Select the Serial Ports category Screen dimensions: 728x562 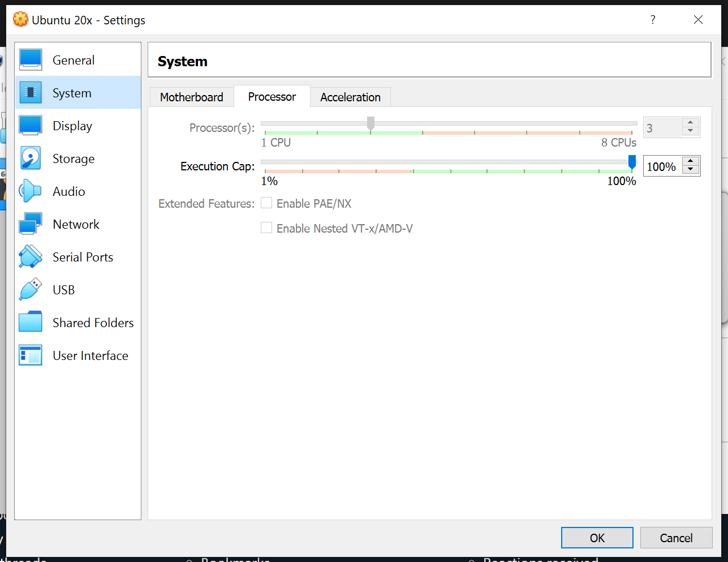(78, 256)
